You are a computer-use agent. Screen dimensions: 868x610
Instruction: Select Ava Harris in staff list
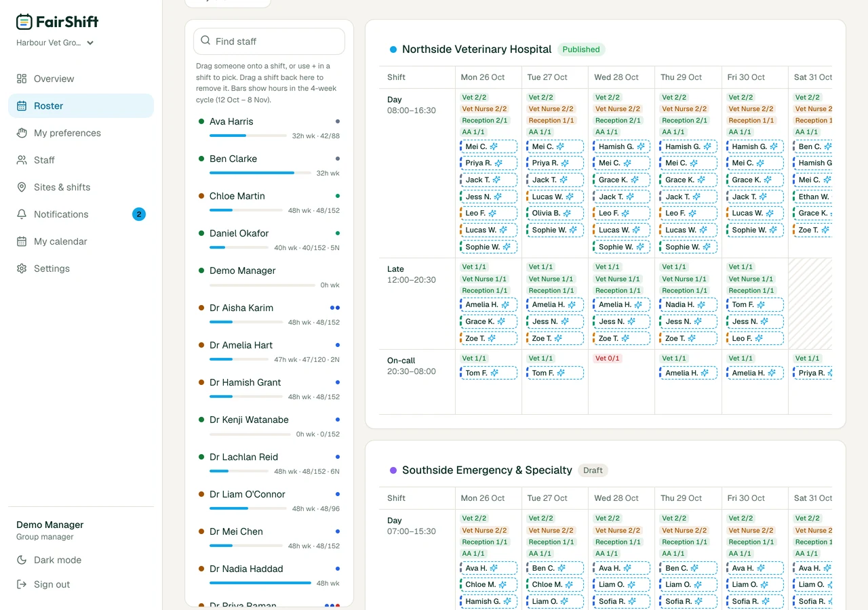click(269, 128)
